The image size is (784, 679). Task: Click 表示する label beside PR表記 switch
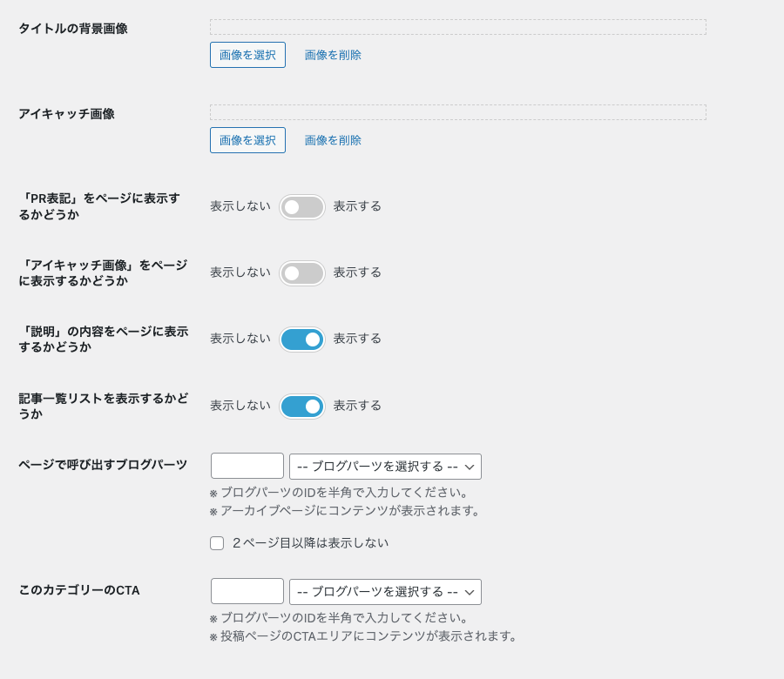(357, 206)
